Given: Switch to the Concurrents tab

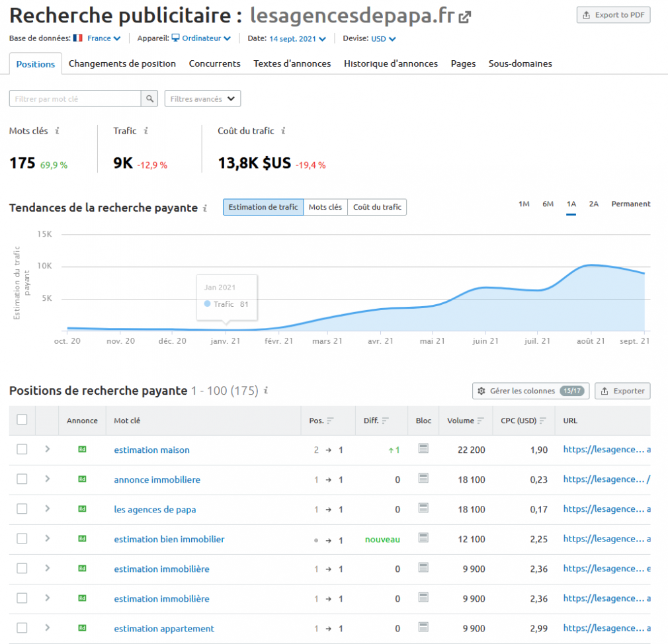Looking at the screenshot, I should tap(215, 64).
